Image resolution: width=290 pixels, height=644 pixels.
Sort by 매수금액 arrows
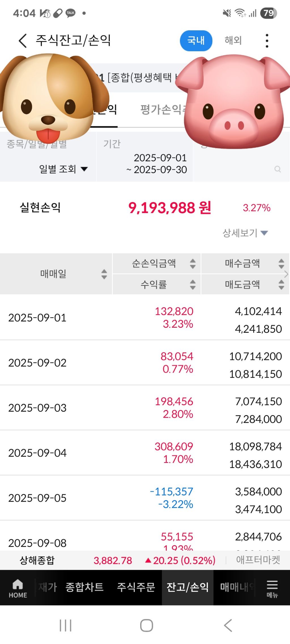[281, 263]
